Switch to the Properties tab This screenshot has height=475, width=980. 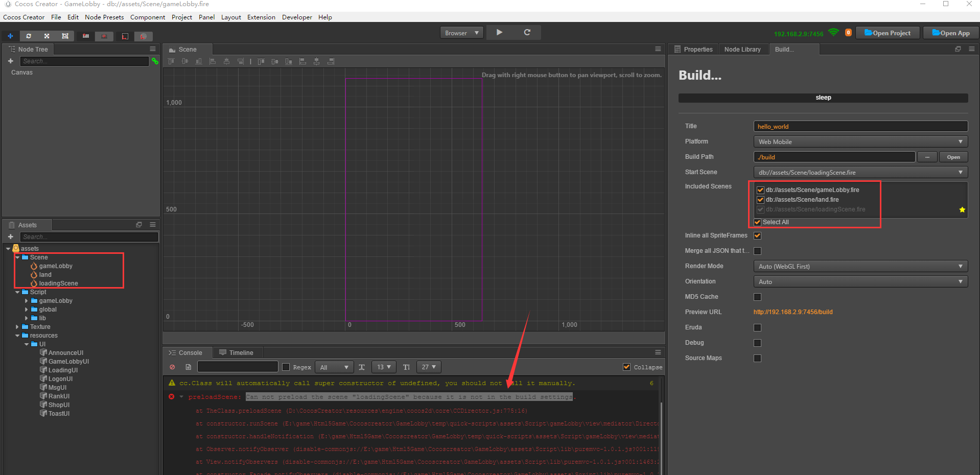click(693, 49)
